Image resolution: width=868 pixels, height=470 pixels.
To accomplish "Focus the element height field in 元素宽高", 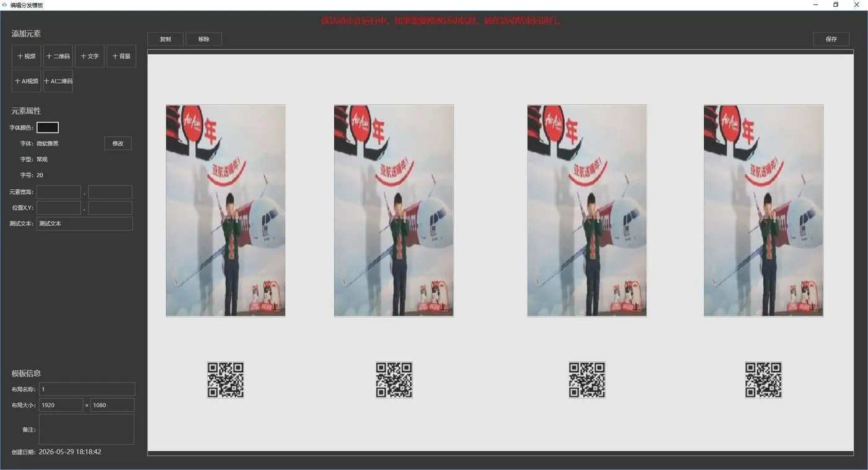I will point(110,192).
